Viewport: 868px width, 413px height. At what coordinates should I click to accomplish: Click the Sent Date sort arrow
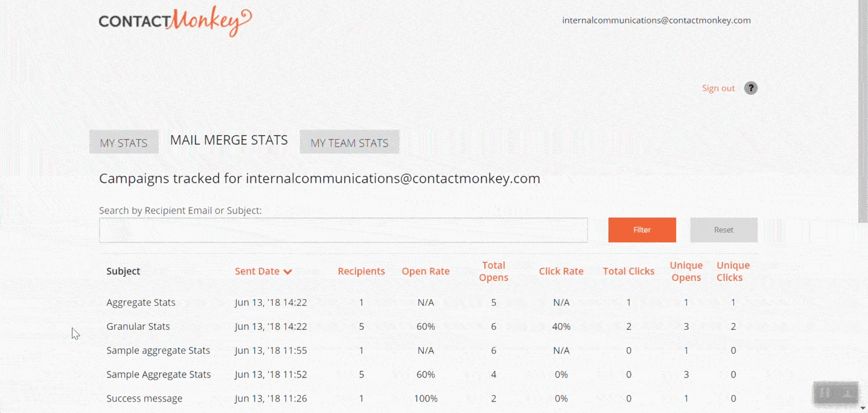[x=288, y=272]
